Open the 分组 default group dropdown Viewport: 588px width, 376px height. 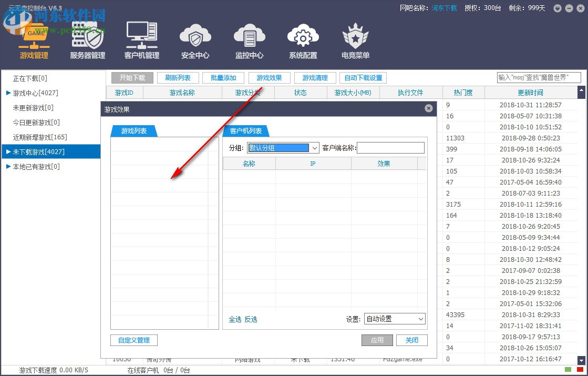point(283,148)
